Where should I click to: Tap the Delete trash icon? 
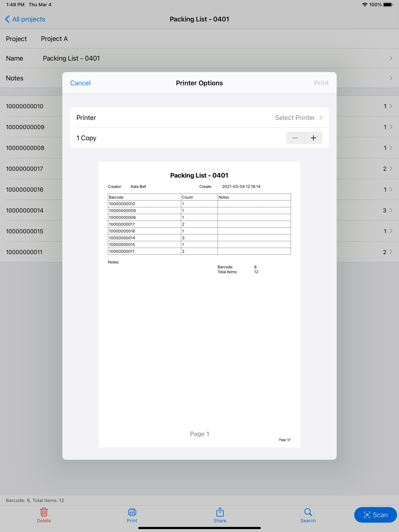44,512
